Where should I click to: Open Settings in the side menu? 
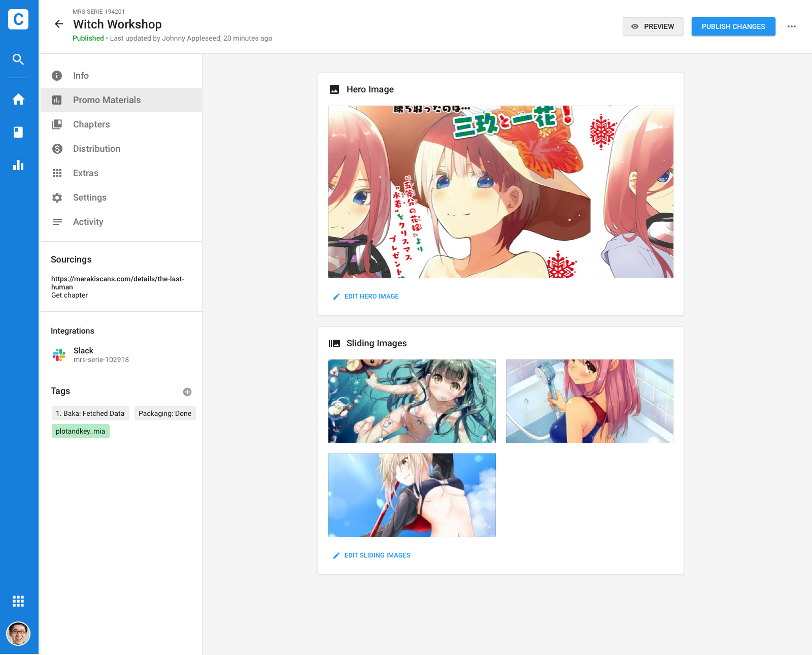(x=90, y=198)
